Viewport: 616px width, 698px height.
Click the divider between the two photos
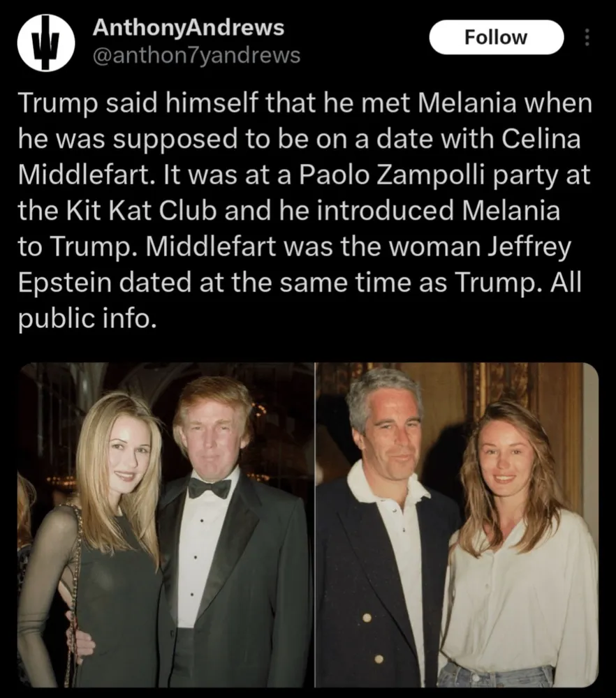pos(315,526)
